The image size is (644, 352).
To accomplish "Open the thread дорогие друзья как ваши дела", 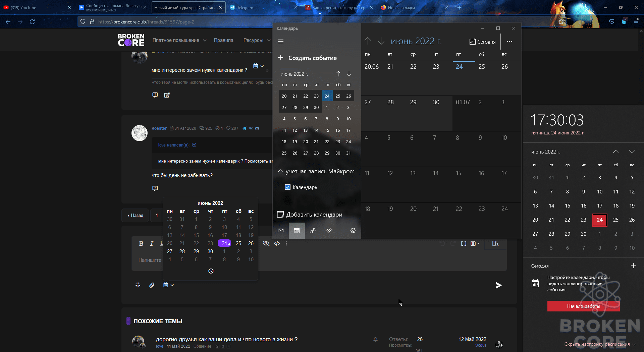I will [226, 339].
